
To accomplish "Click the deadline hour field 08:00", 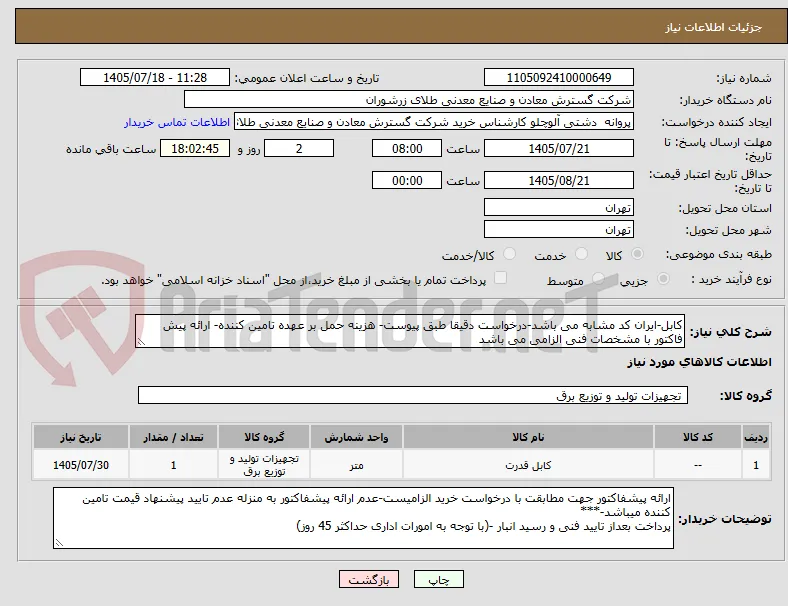I will (x=407, y=148).
